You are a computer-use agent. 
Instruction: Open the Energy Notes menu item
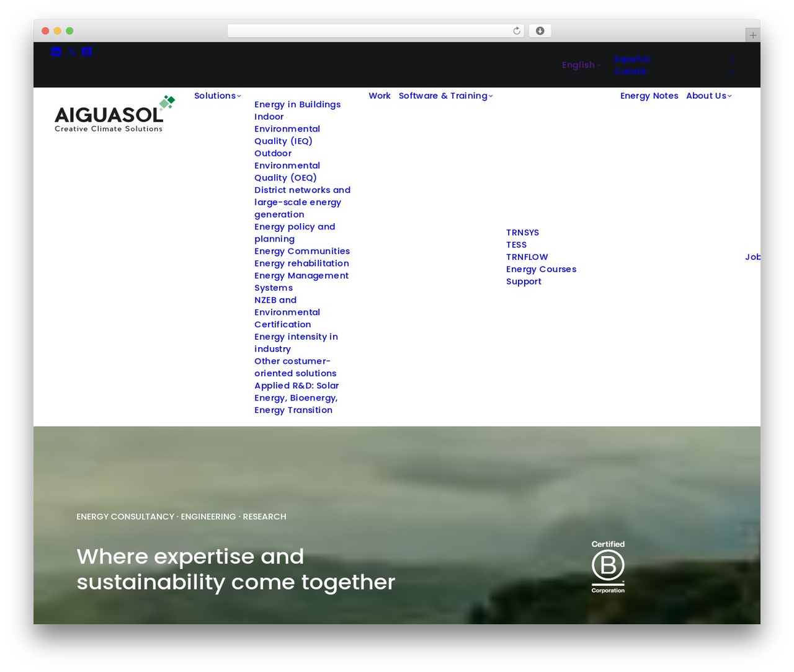click(649, 95)
